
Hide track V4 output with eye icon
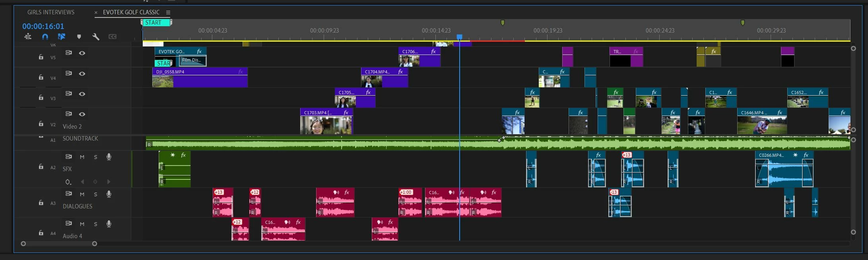point(82,74)
